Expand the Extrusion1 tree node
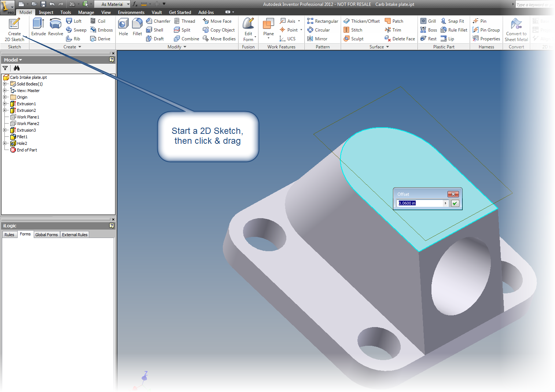 [x=5, y=104]
